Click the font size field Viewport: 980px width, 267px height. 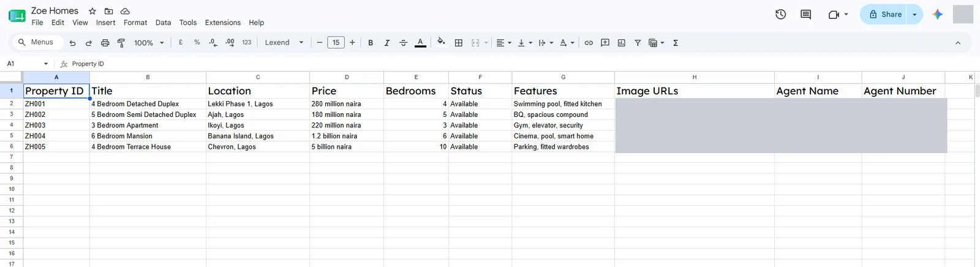pyautogui.click(x=336, y=43)
